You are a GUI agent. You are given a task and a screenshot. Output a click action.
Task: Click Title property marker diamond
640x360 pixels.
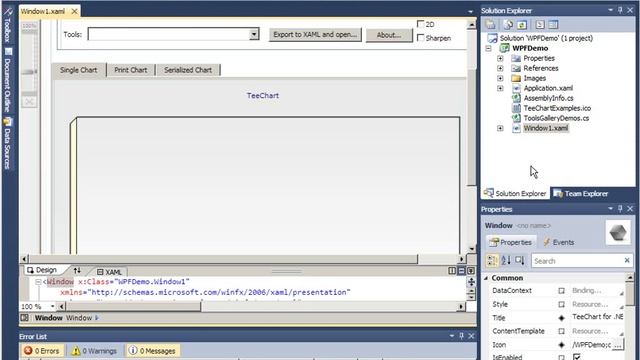(x=562, y=318)
